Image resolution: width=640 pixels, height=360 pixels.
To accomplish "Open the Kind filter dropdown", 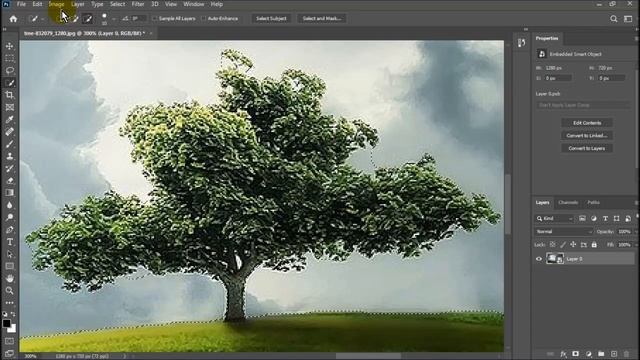I will 555,218.
